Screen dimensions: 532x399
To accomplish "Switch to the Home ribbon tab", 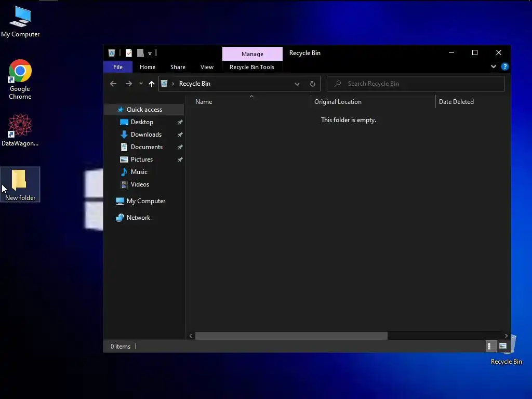I will pyautogui.click(x=147, y=67).
